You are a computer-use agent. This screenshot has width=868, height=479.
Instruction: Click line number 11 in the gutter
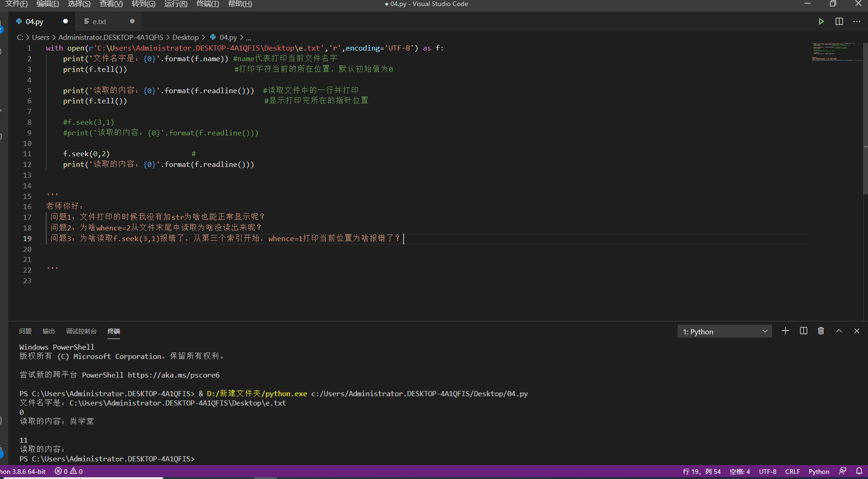[27, 154]
